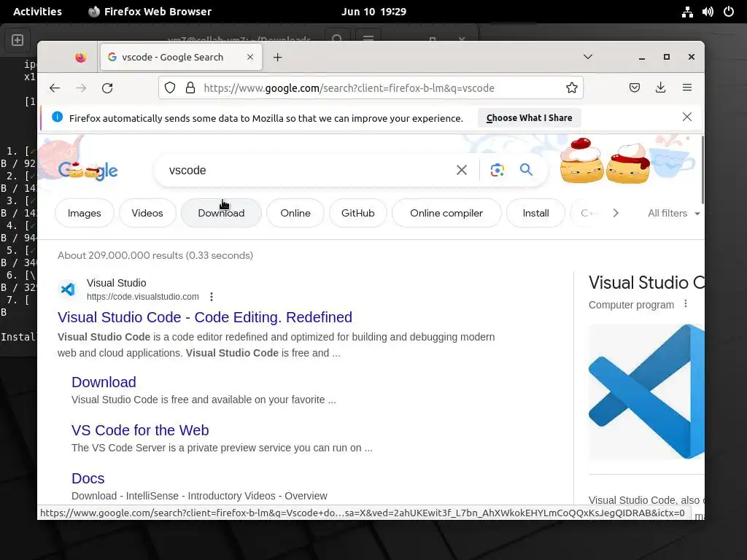Open a new tab with plus button
The height and width of the screenshot is (560, 747).
click(277, 57)
